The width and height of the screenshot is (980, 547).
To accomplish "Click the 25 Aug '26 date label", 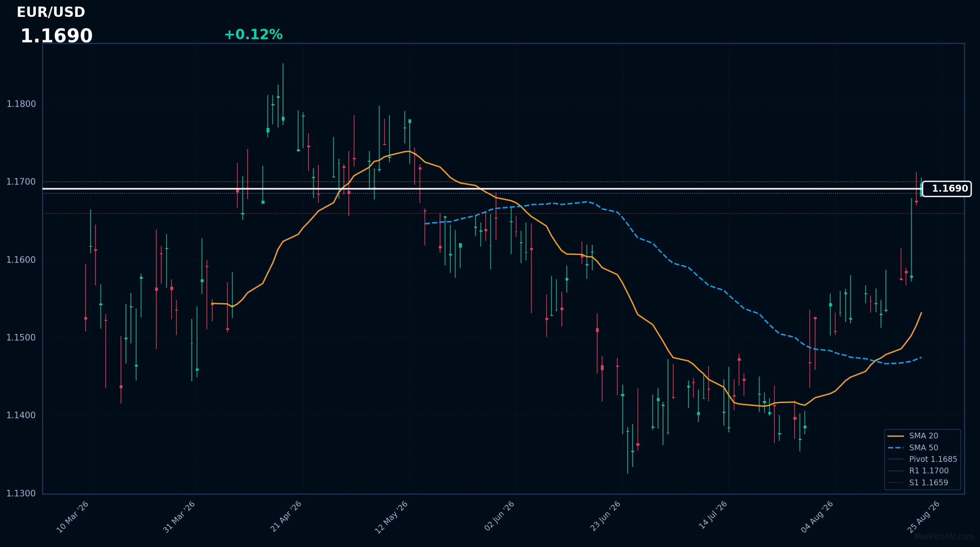I will pos(924,517).
